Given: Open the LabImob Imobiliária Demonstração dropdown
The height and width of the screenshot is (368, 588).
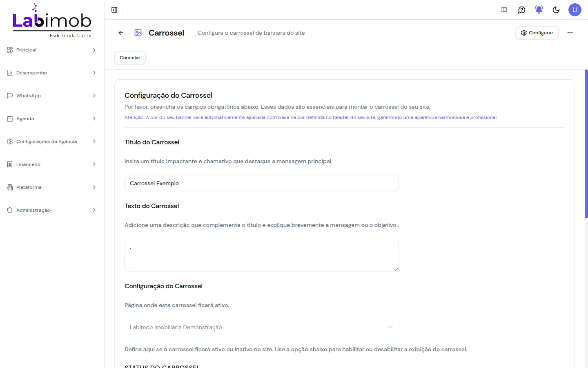Looking at the screenshot, I should 261,327.
